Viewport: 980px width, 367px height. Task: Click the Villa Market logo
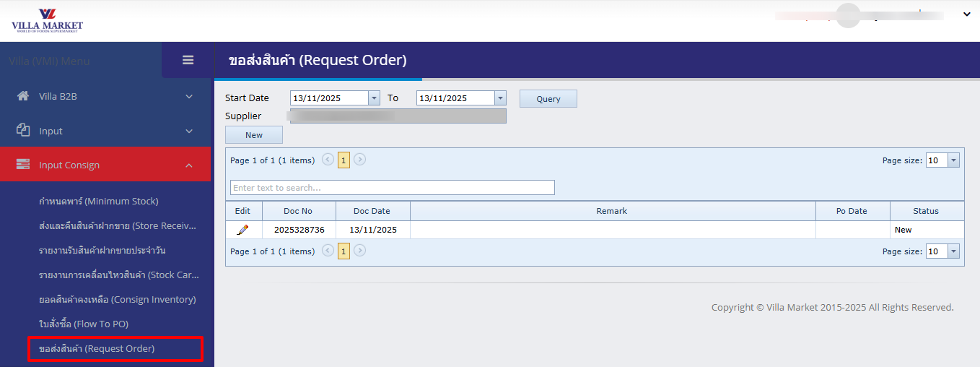click(x=48, y=21)
